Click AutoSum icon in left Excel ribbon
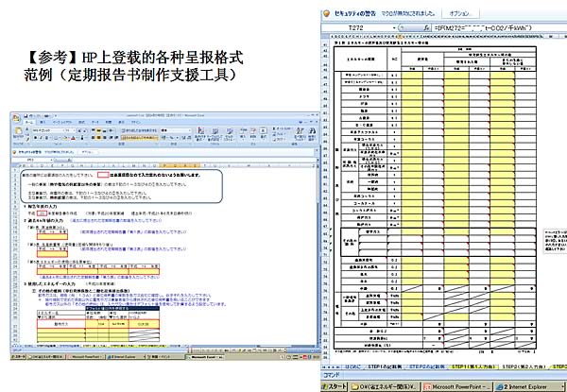 coord(274,128)
